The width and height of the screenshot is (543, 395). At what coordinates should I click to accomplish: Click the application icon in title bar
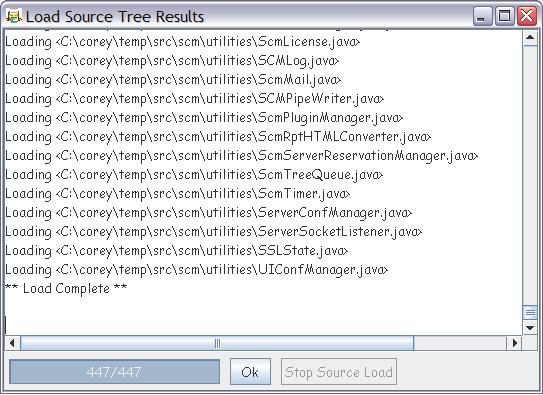coord(14,16)
